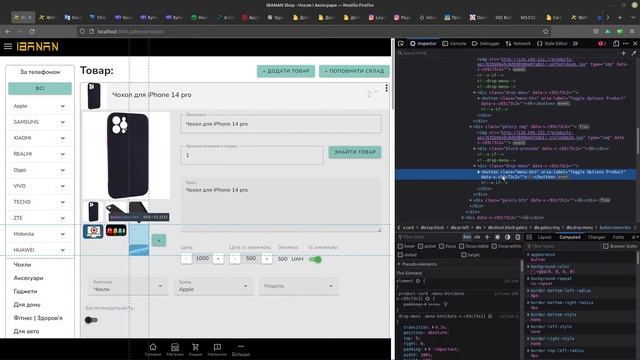This screenshot has width=640, height=360.
Task: Check the :focus-within pseudo-class checkbox
Action: coord(494,246)
